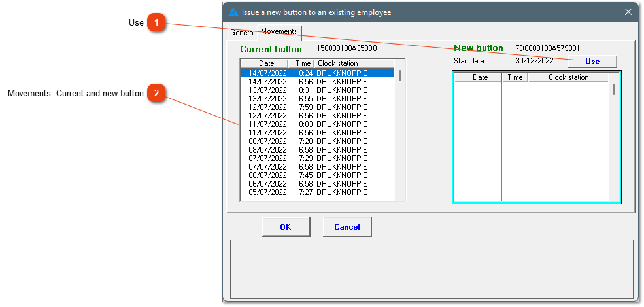Screen dimensions: 644x307
Task: Select the 12/07/2022 6:56 movement row
Action: pos(318,115)
